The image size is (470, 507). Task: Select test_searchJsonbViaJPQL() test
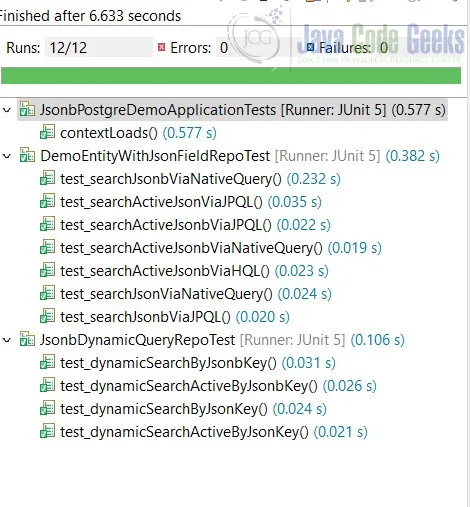click(x=175, y=317)
